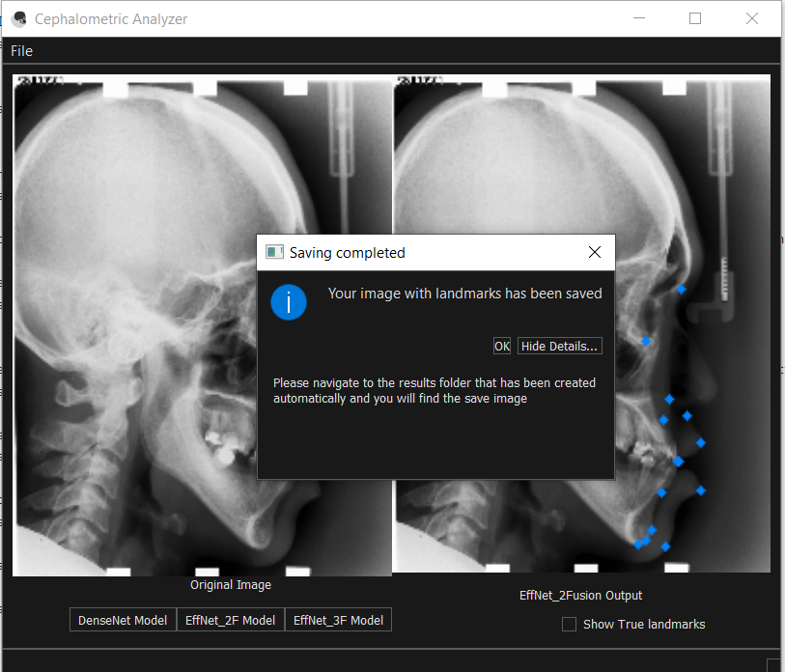Open the File menu
785x672 pixels.
[x=20, y=50]
